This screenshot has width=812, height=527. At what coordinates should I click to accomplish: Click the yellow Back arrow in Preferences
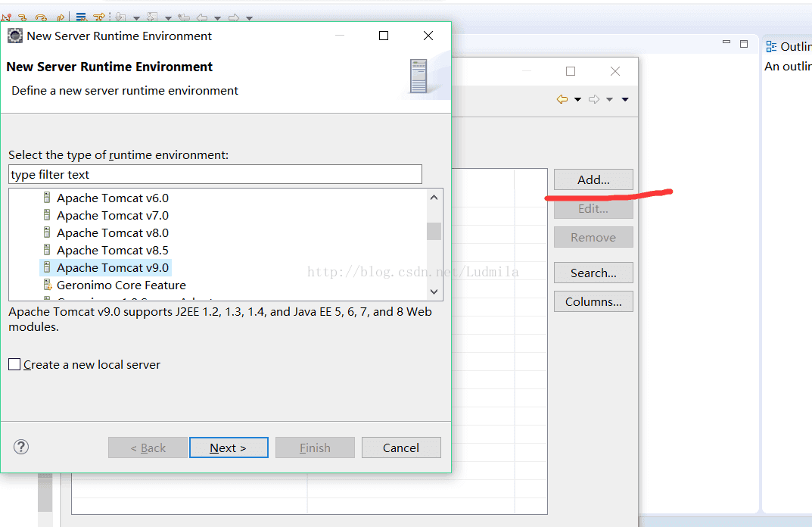tap(562, 99)
